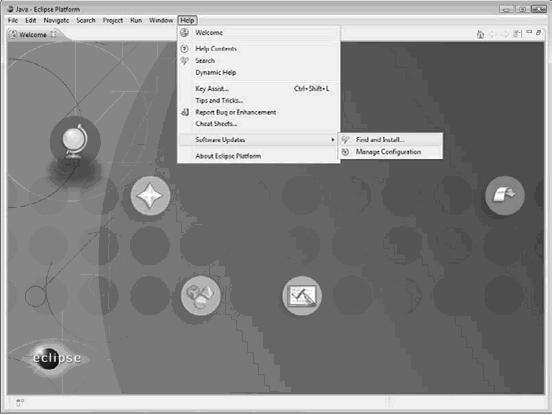Click the Home icon in Welcome toolbar

coord(480,34)
